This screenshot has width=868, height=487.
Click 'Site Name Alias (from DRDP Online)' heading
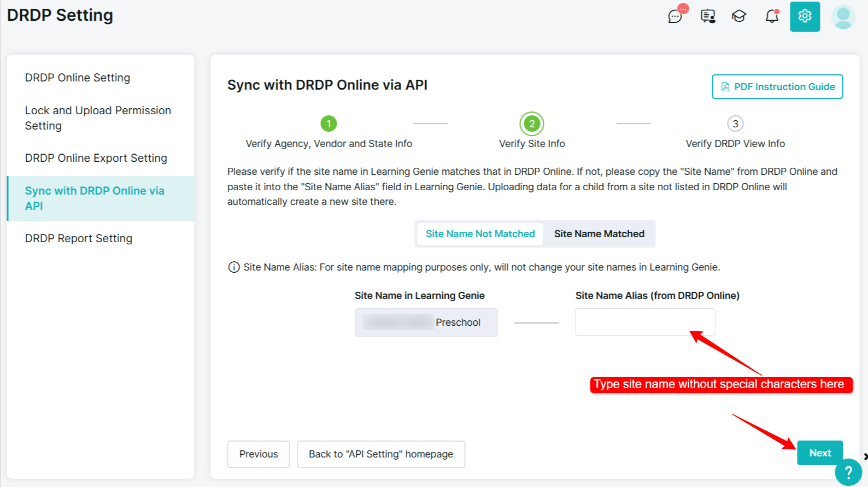[x=658, y=296]
